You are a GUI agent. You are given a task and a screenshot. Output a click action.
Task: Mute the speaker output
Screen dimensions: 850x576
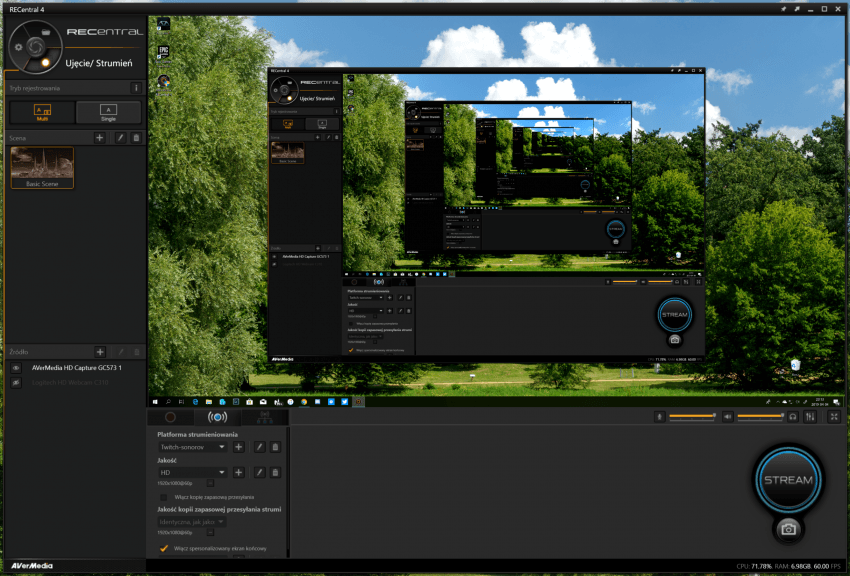pyautogui.click(x=727, y=416)
